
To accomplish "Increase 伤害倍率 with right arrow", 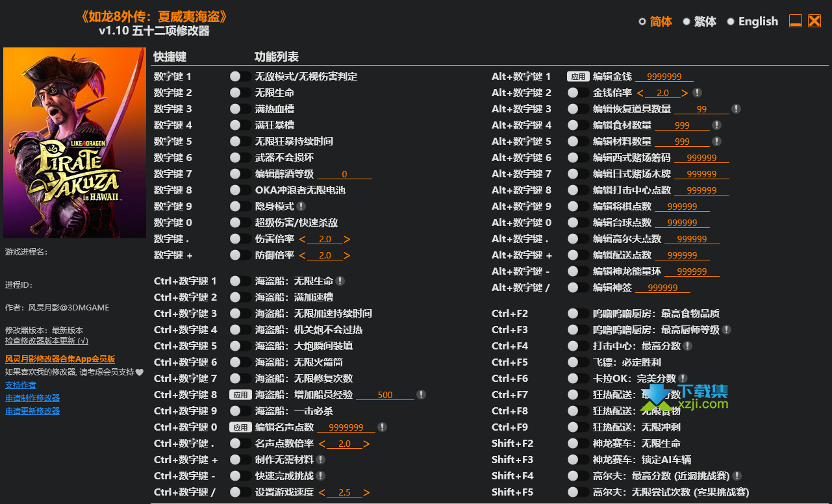I will coord(347,239).
